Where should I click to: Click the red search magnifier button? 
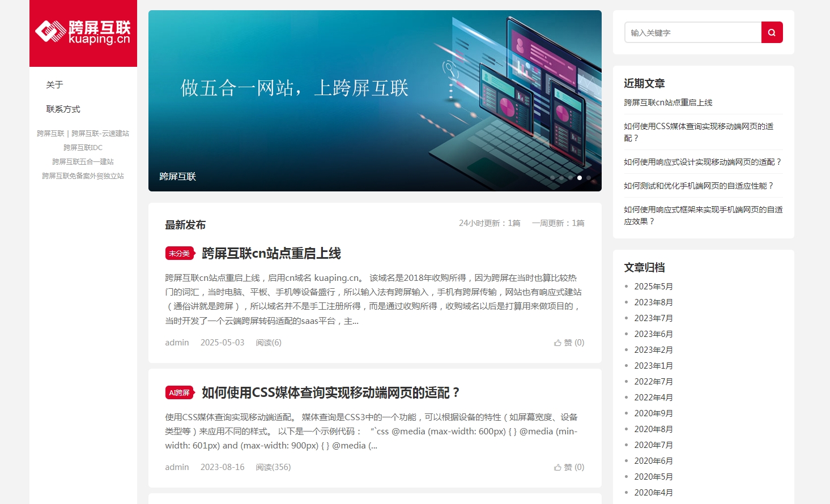(x=772, y=32)
